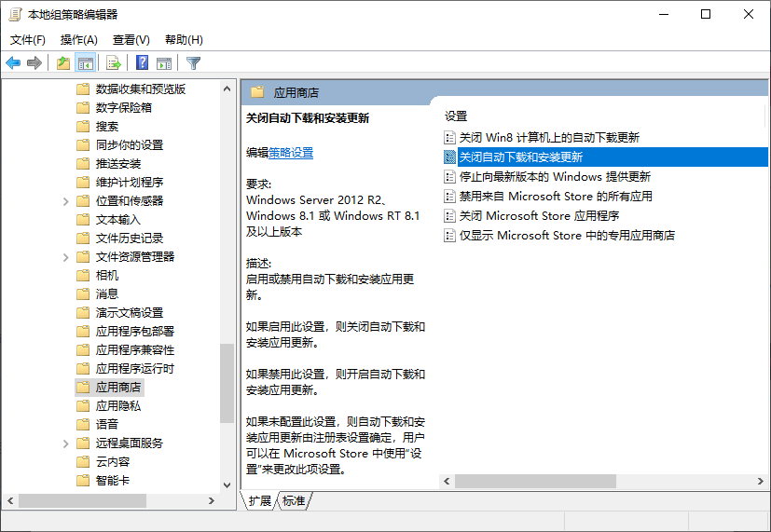Select the 维护计划程序 folder
This screenshot has width=771, height=532.
point(130,183)
